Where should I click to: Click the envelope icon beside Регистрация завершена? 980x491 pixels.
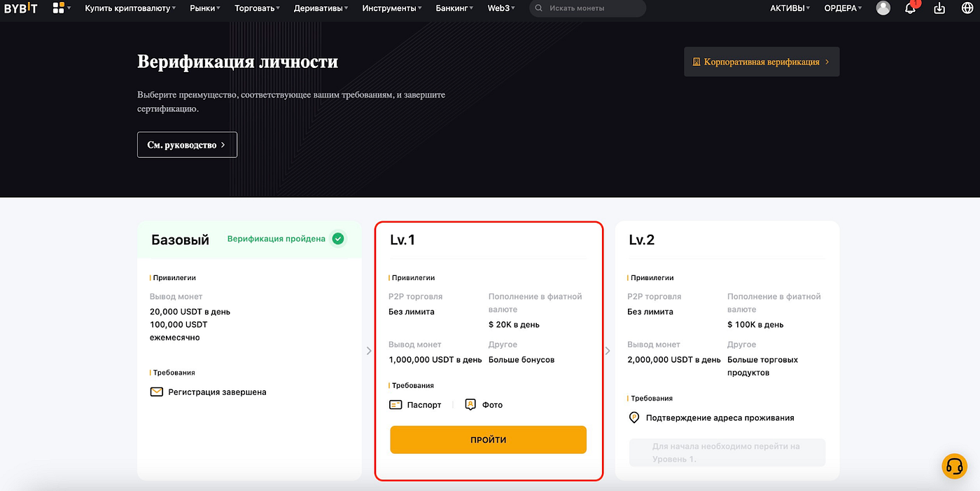point(157,392)
